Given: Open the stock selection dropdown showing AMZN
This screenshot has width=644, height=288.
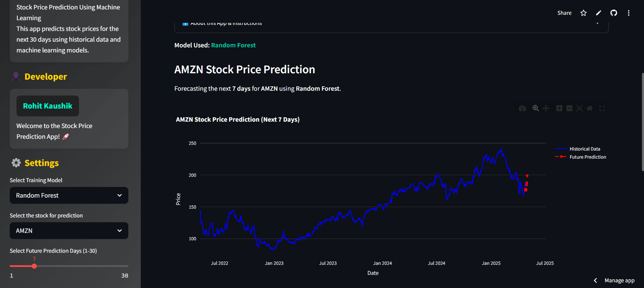Looking at the screenshot, I should [x=69, y=231].
